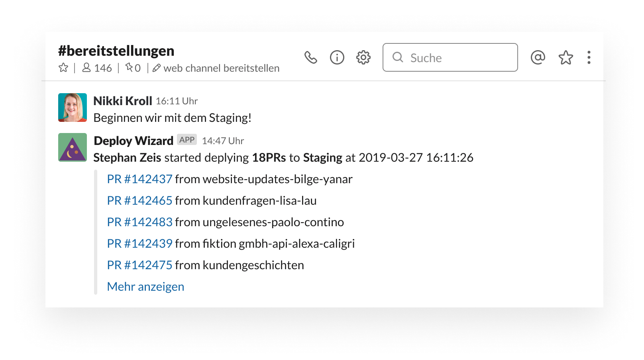Viewport: 644px width, 360px height.
Task: View the 146 channel members
Action: tap(97, 68)
